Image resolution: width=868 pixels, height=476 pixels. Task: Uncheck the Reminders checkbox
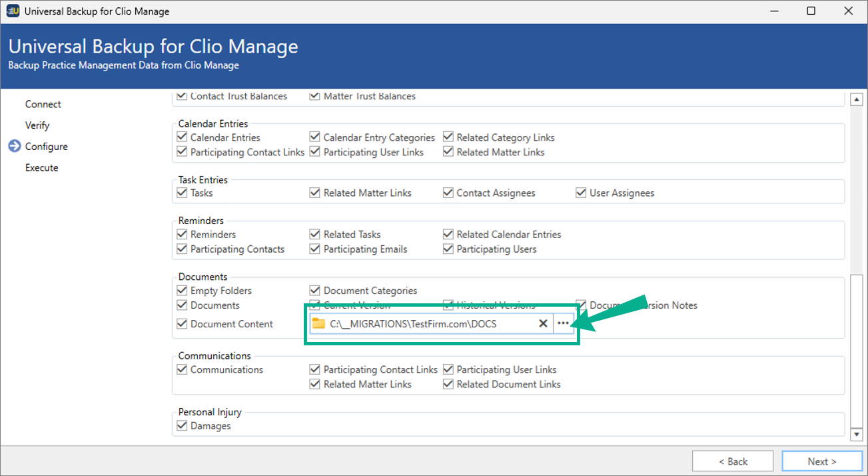click(182, 234)
